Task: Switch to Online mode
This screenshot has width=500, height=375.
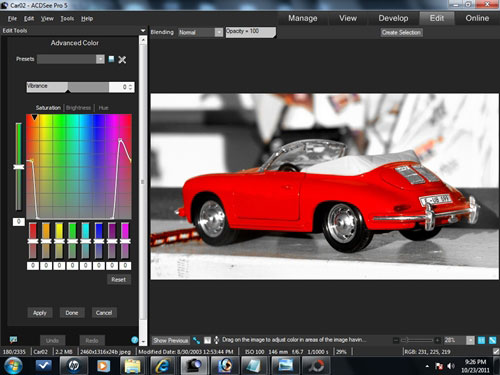Action: pyautogui.click(x=477, y=18)
